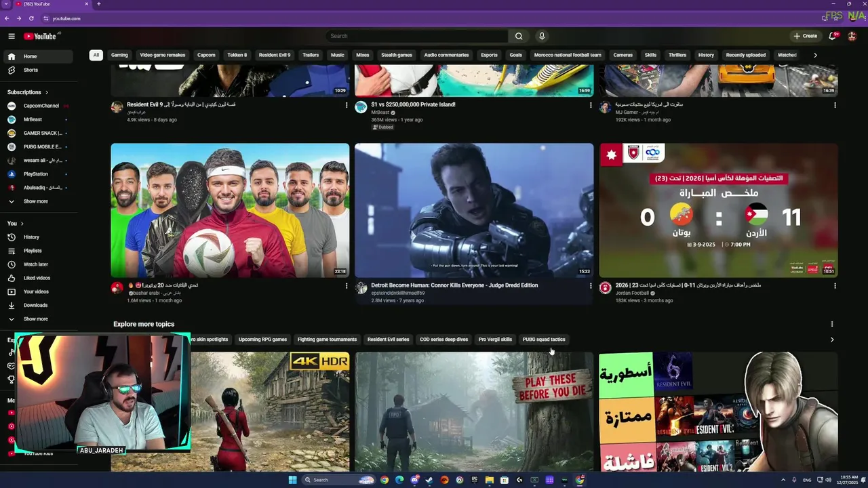
Task: Select the All filter chip
Action: coord(96,55)
